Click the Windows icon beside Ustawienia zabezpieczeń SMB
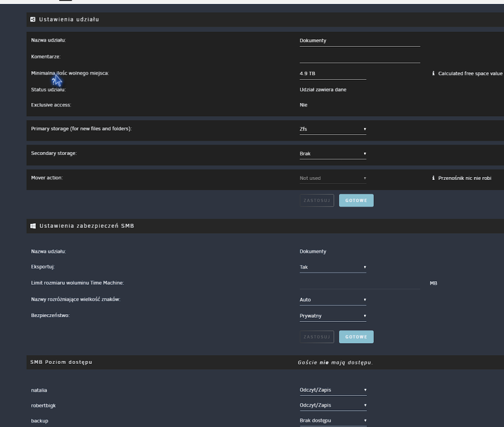The height and width of the screenshot is (427, 504). tap(33, 226)
